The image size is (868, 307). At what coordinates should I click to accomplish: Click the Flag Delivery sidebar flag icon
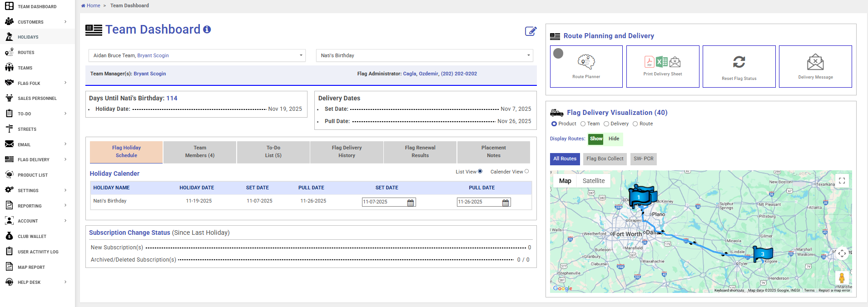pyautogui.click(x=9, y=159)
